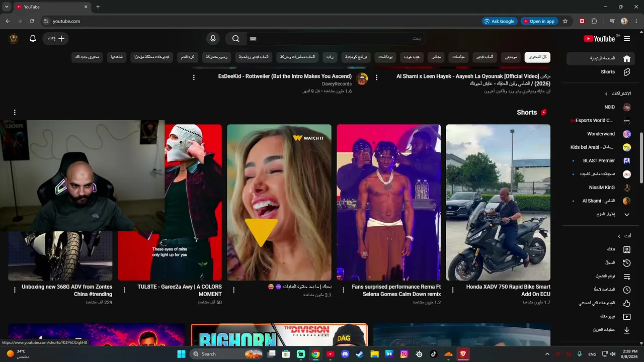
Task: Select the 'كرة القدم' football filter chip
Action: tap(188, 57)
